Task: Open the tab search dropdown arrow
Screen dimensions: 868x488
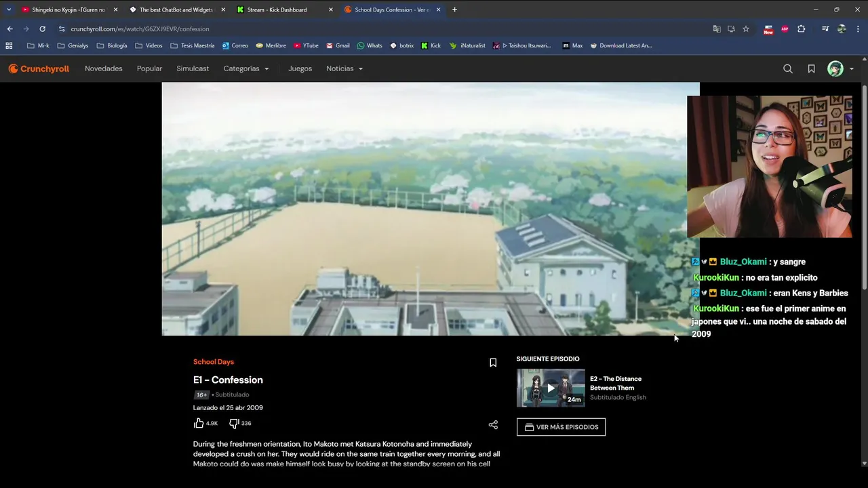Action: pos(9,9)
